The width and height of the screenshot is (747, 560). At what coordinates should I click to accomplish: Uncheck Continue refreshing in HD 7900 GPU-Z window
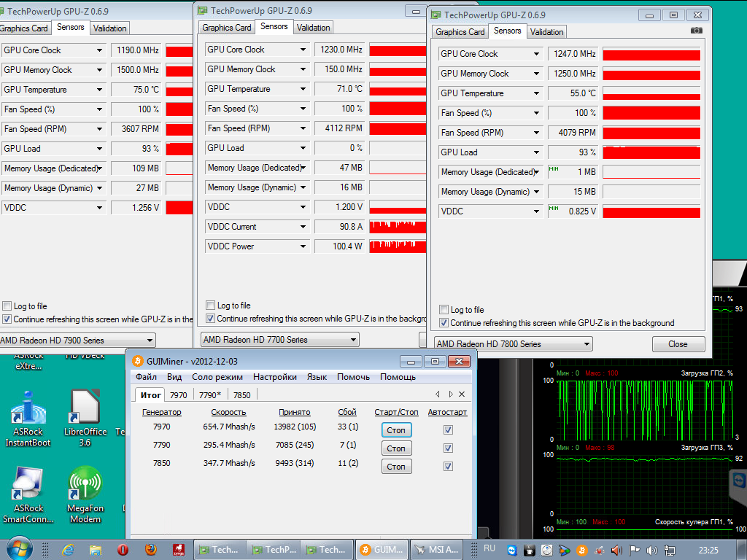point(7,319)
